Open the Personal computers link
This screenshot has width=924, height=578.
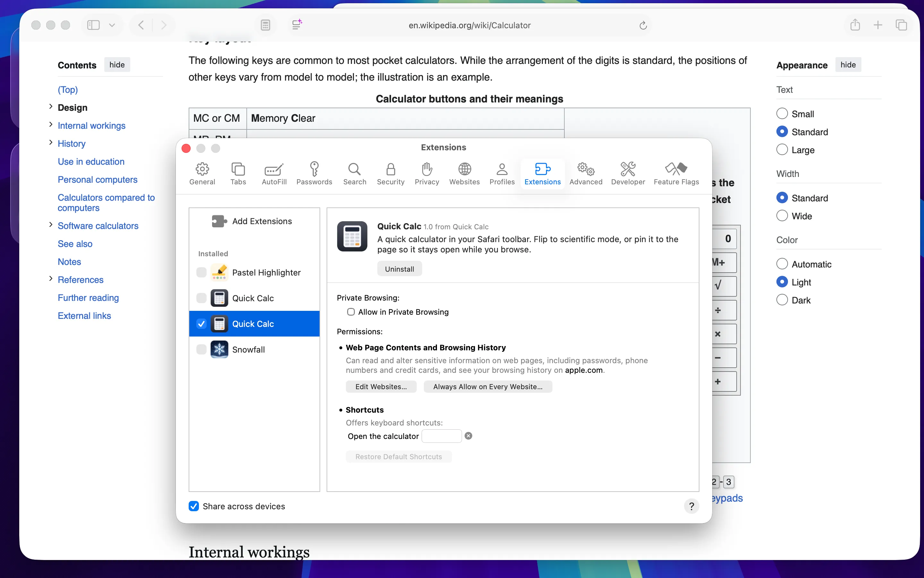coord(97,179)
